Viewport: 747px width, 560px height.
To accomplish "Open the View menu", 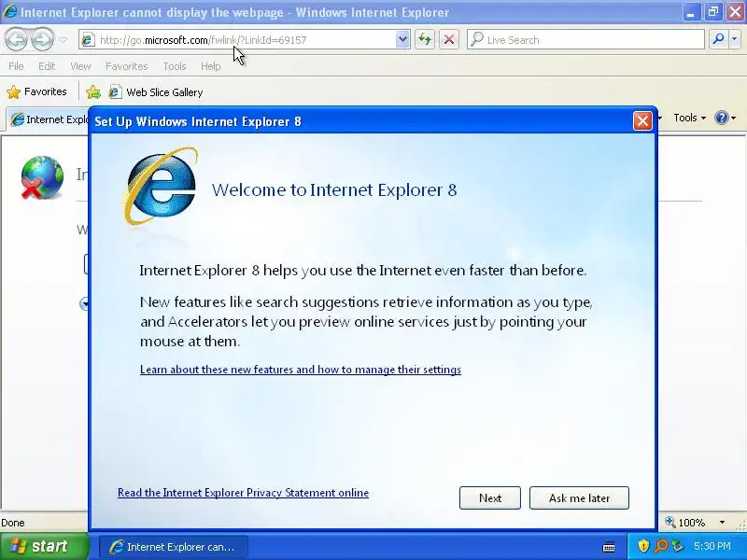I will (x=80, y=66).
